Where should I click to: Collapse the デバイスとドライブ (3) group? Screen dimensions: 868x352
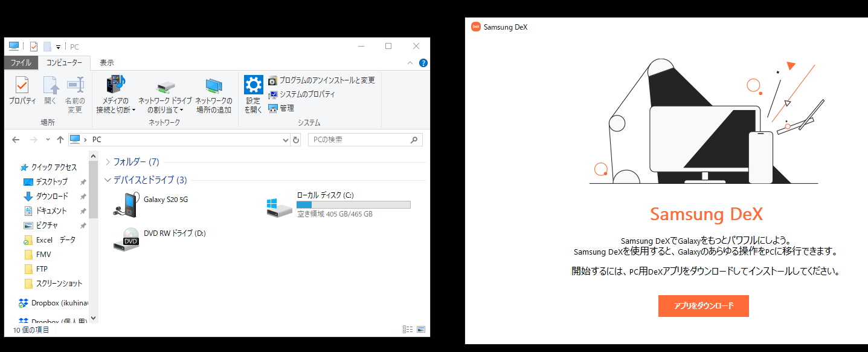point(108,180)
